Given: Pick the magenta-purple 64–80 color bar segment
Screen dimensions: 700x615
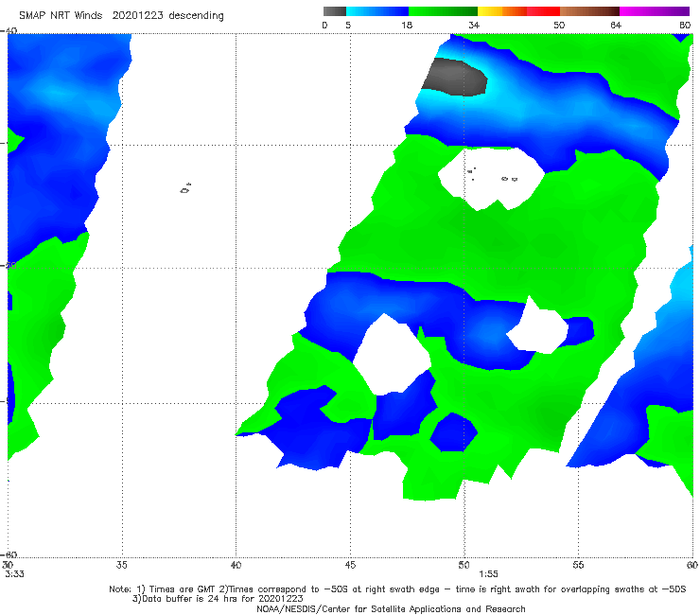Looking at the screenshot, I should click(655, 11).
